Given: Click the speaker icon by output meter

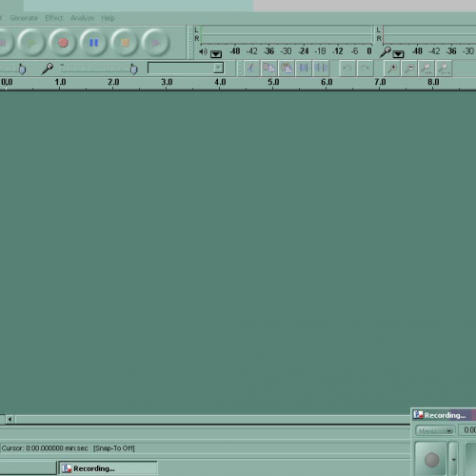Looking at the screenshot, I should coord(203,51).
